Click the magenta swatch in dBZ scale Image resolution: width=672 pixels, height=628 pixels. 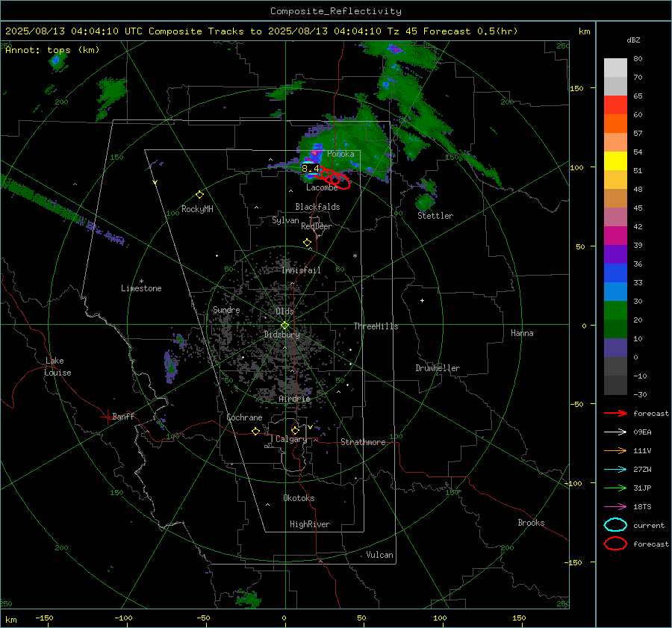(x=615, y=235)
